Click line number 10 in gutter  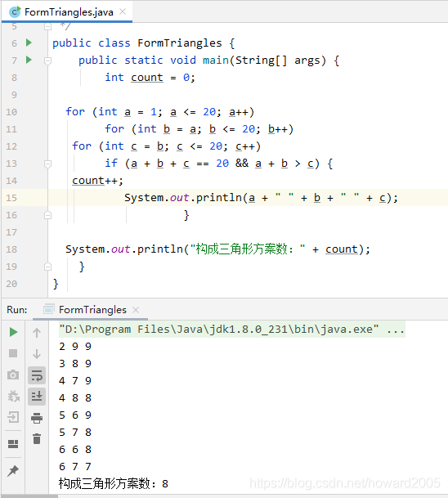click(x=11, y=112)
